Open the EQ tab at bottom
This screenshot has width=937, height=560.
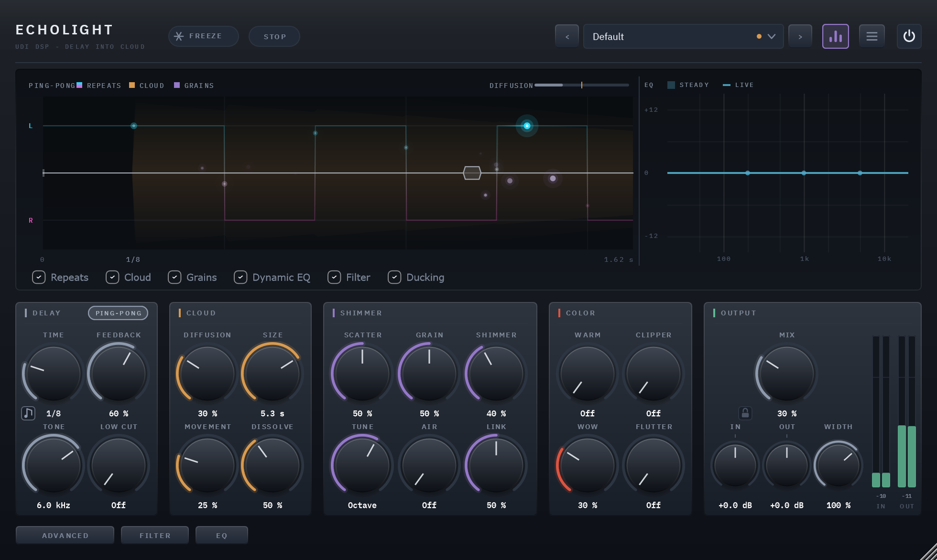(x=222, y=535)
